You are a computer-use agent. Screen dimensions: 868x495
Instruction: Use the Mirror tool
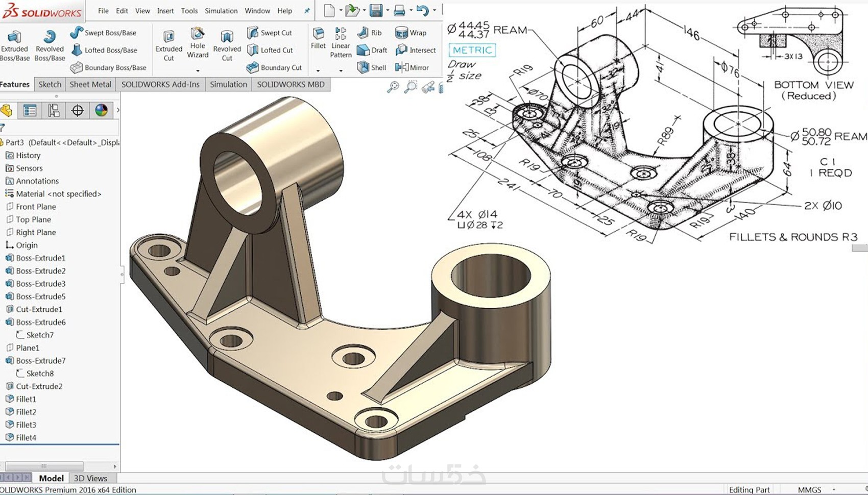pos(412,67)
